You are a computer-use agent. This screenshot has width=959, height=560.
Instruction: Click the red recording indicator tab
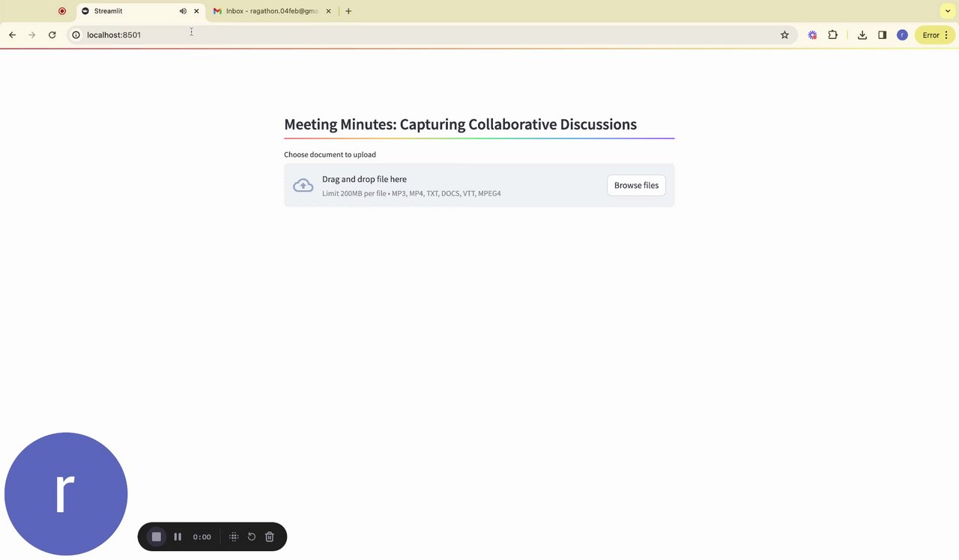62,11
